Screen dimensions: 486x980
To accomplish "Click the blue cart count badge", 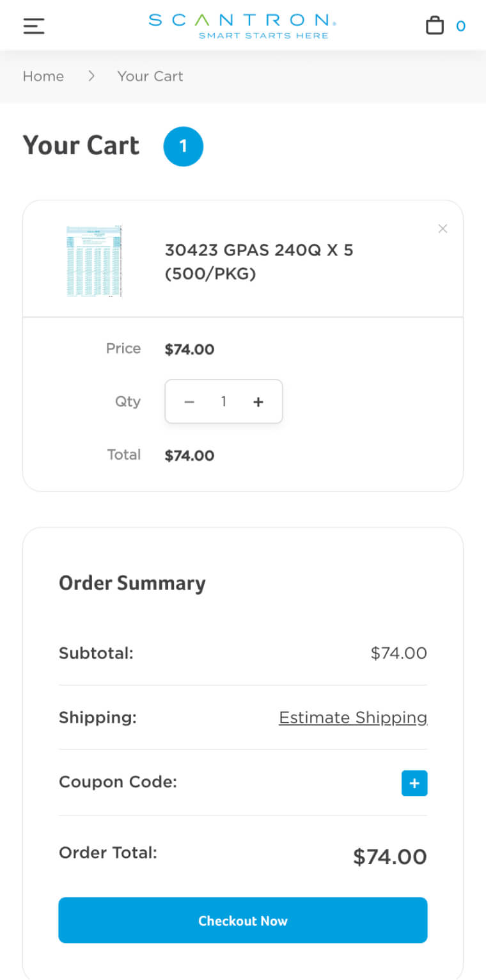I will click(183, 147).
